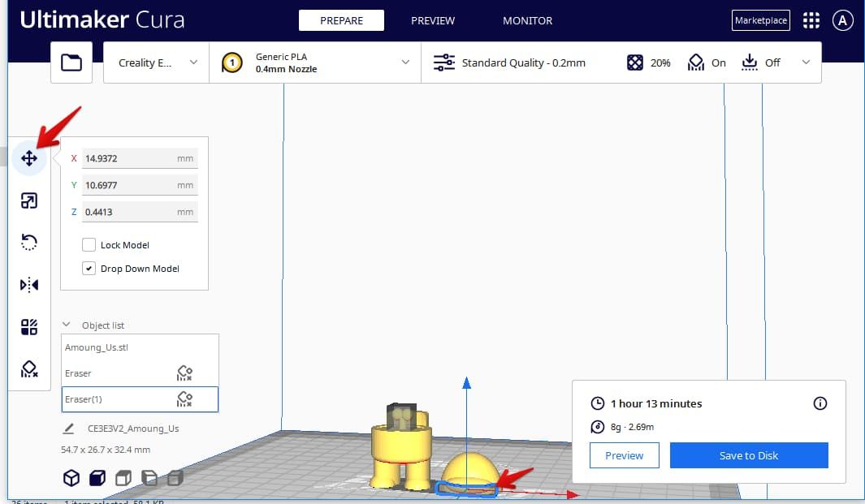Screen dimensions: 865x504
Task: Select the Rotate tool
Action: point(29,242)
